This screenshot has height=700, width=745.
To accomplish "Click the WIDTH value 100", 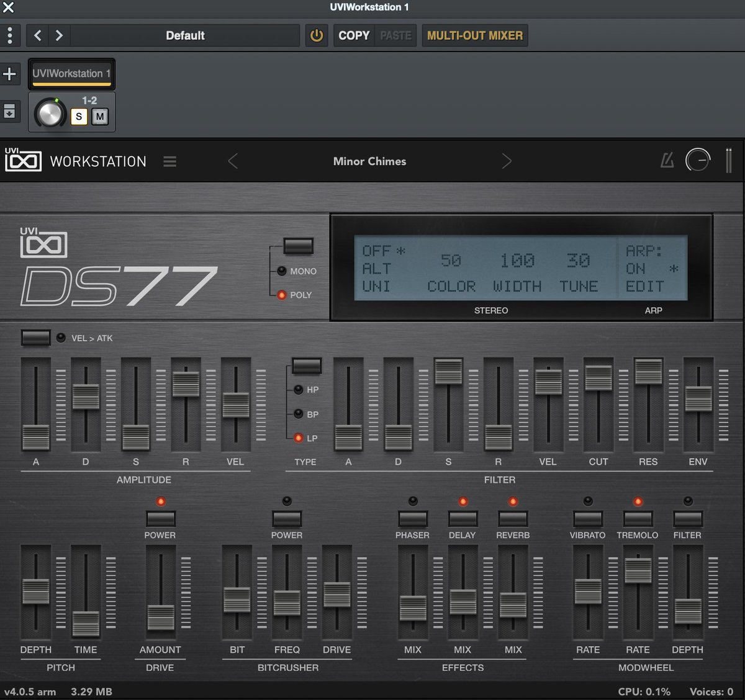I will click(x=517, y=261).
